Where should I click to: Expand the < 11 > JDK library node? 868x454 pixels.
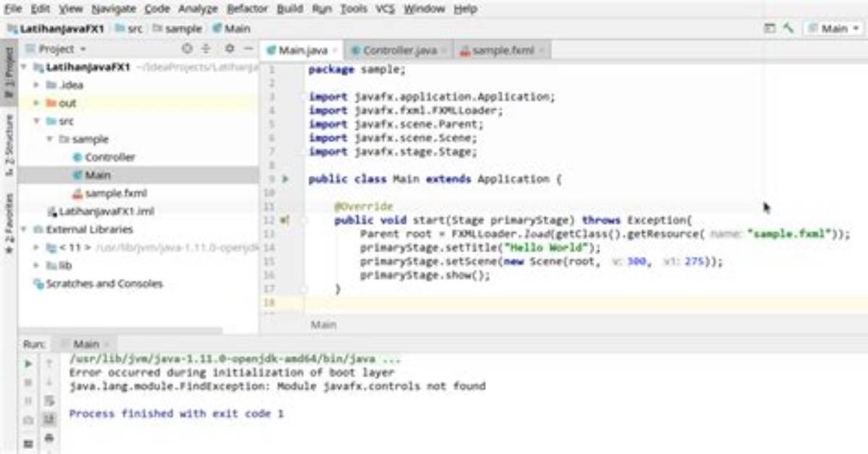(x=37, y=248)
